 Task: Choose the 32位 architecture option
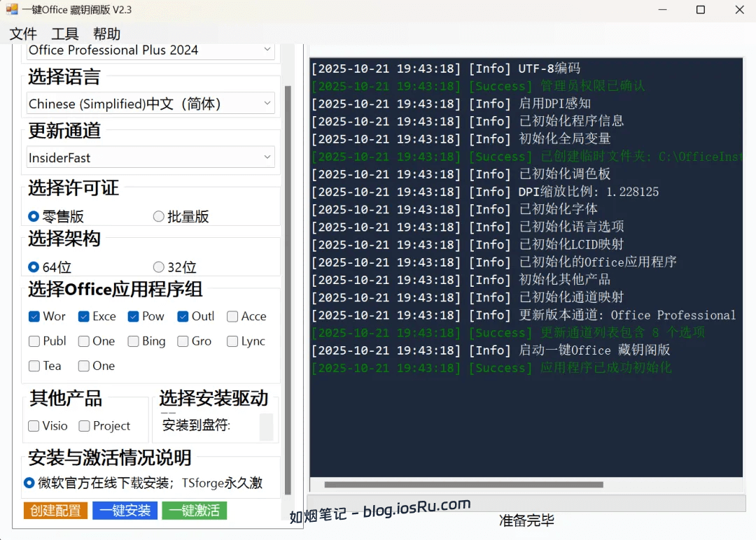coord(159,267)
